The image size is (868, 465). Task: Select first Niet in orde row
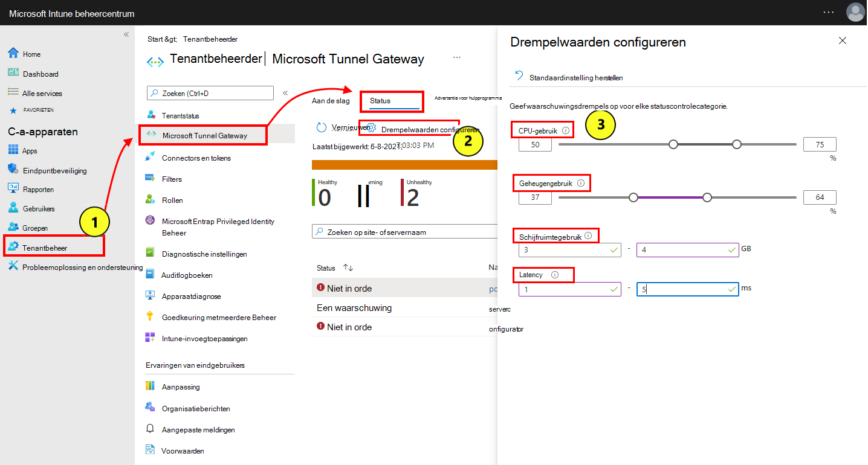(x=405, y=288)
